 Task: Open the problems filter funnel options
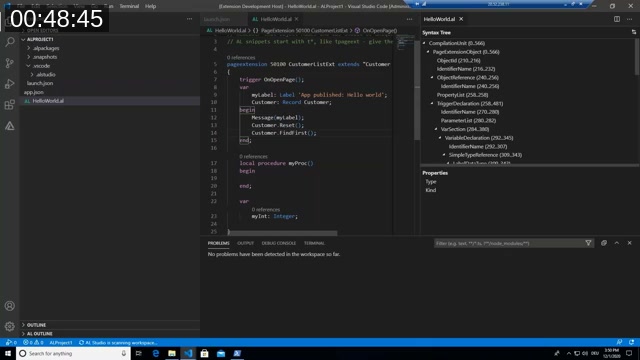click(588, 243)
